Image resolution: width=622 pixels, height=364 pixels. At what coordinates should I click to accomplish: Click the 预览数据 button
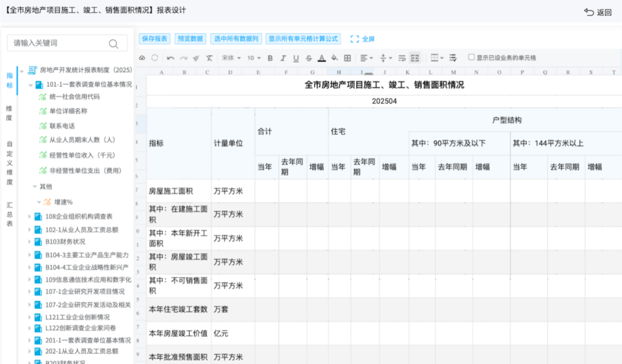(x=190, y=39)
